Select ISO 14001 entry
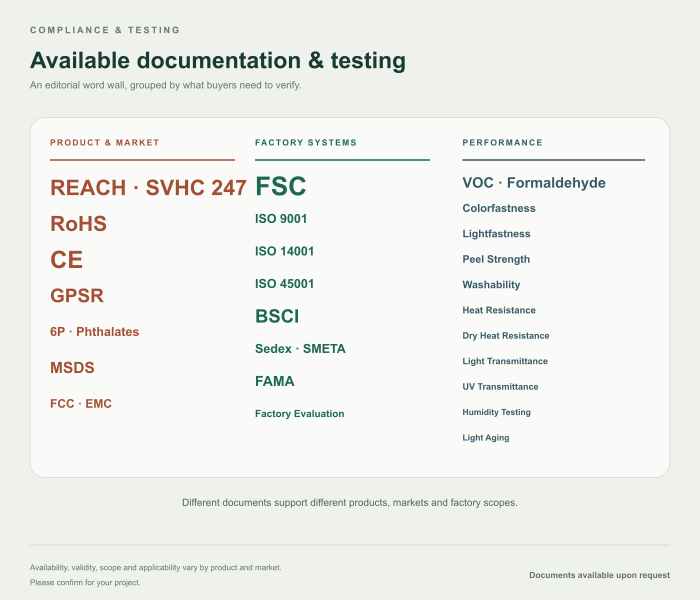The image size is (700, 600). (x=284, y=251)
